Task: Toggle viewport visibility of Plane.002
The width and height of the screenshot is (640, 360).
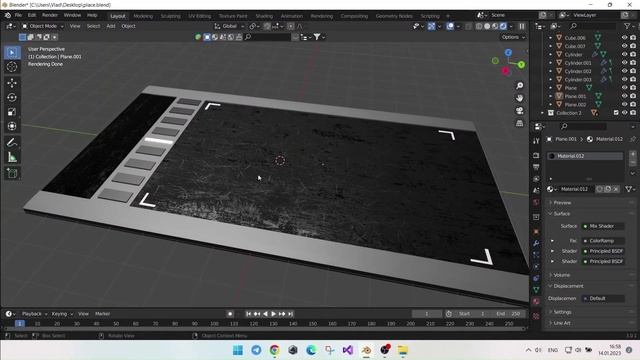Action: click(624, 104)
